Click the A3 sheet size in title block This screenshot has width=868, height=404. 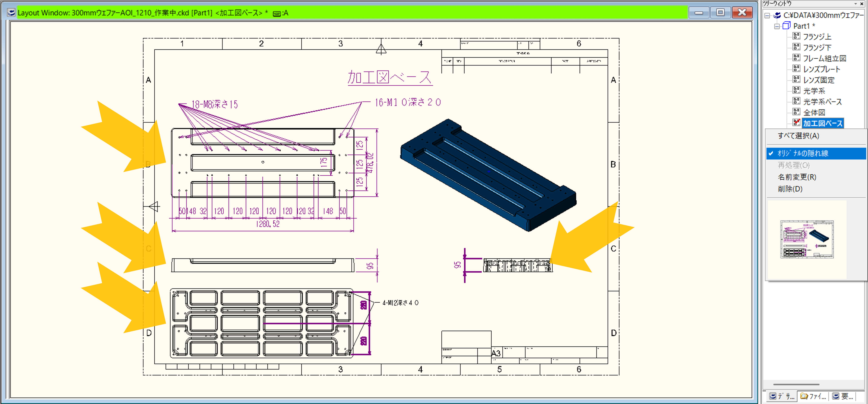click(496, 353)
